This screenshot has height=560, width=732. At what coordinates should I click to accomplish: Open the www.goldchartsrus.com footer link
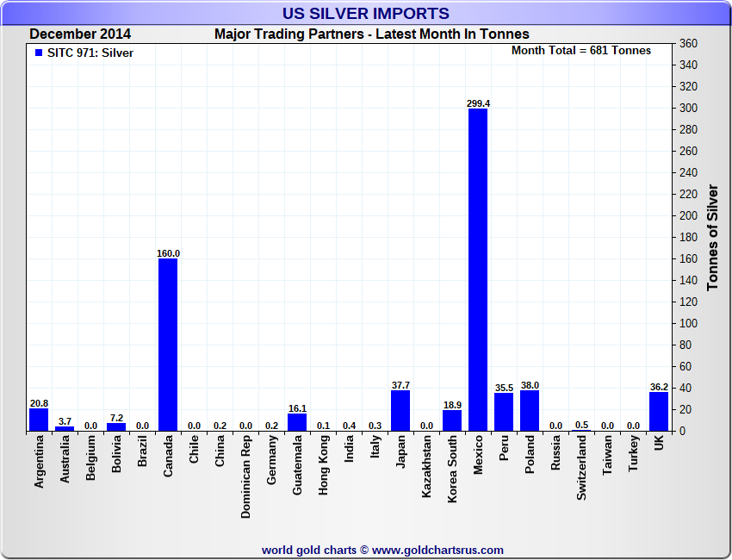click(x=437, y=550)
